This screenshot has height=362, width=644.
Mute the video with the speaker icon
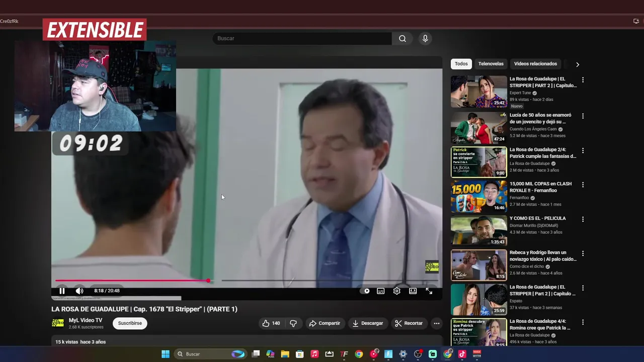pyautogui.click(x=79, y=291)
